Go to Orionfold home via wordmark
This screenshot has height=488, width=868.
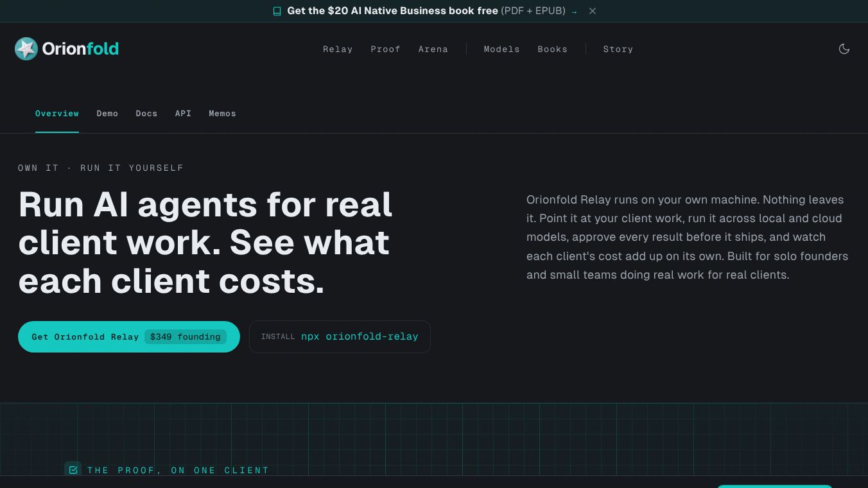pyautogui.click(x=80, y=49)
